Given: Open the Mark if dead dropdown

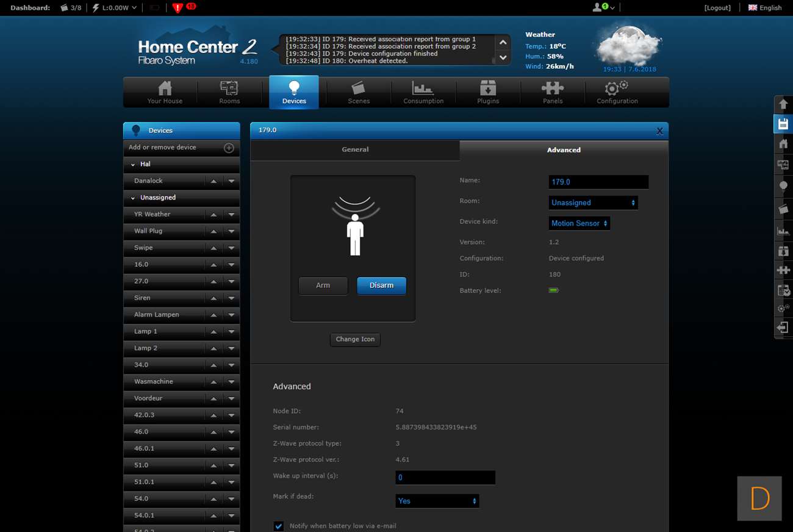Looking at the screenshot, I should click(x=437, y=501).
